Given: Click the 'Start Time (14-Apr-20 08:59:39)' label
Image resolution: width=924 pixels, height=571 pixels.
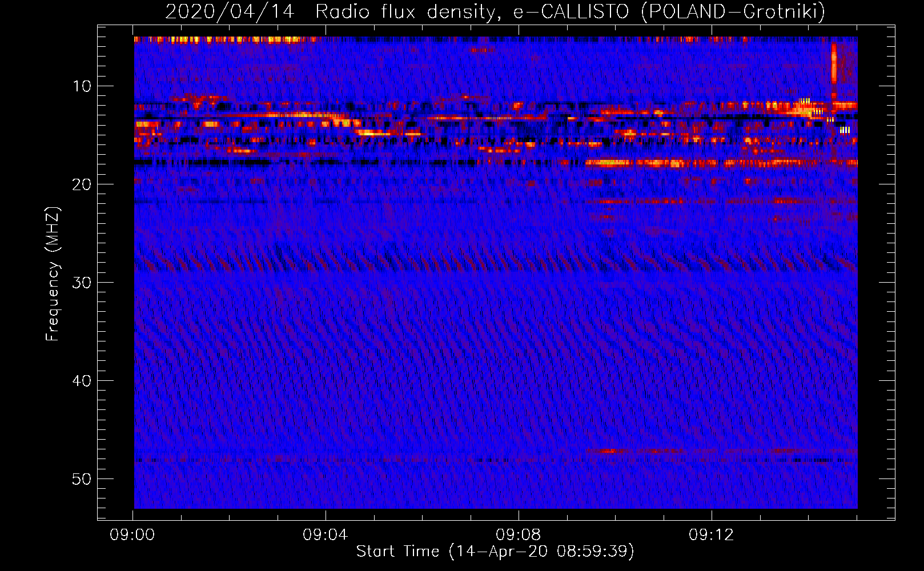Looking at the screenshot, I should click(x=495, y=552).
